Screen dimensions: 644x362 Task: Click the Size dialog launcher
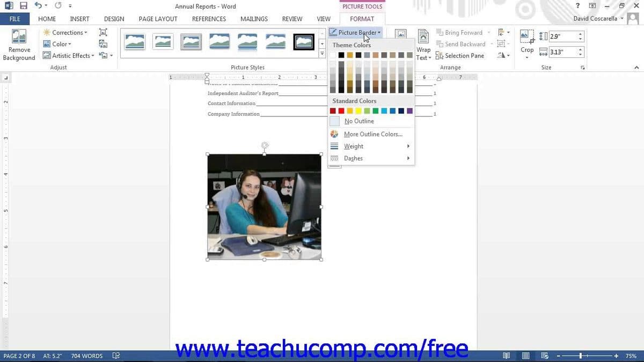tap(583, 68)
